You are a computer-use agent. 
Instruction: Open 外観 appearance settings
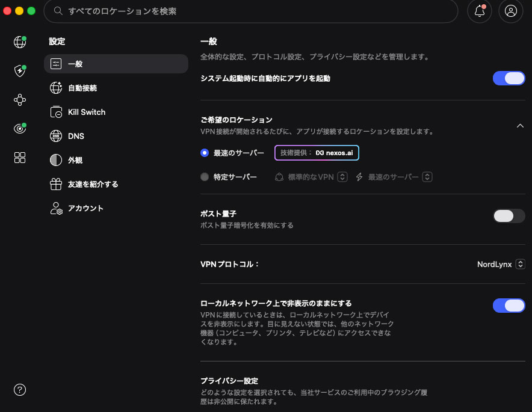[x=116, y=160]
